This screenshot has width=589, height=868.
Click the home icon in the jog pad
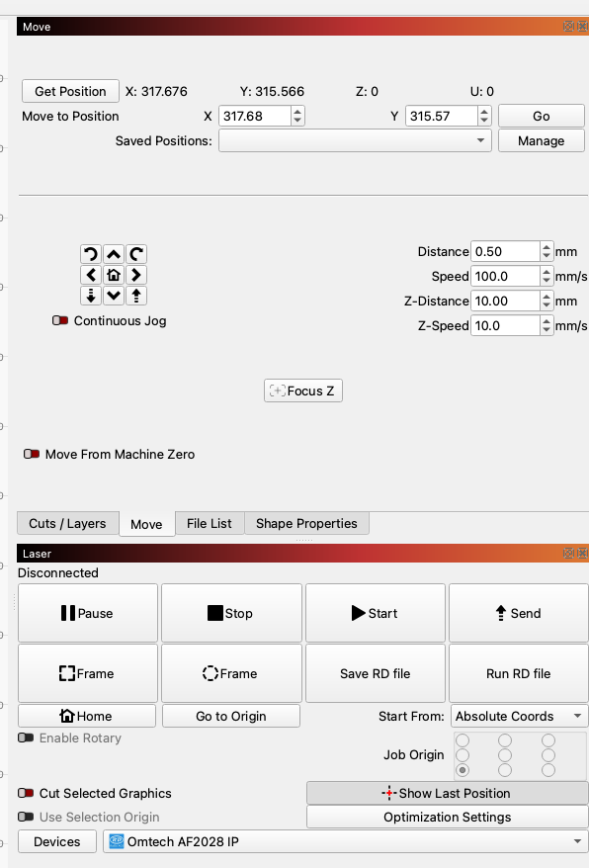pyautogui.click(x=114, y=275)
